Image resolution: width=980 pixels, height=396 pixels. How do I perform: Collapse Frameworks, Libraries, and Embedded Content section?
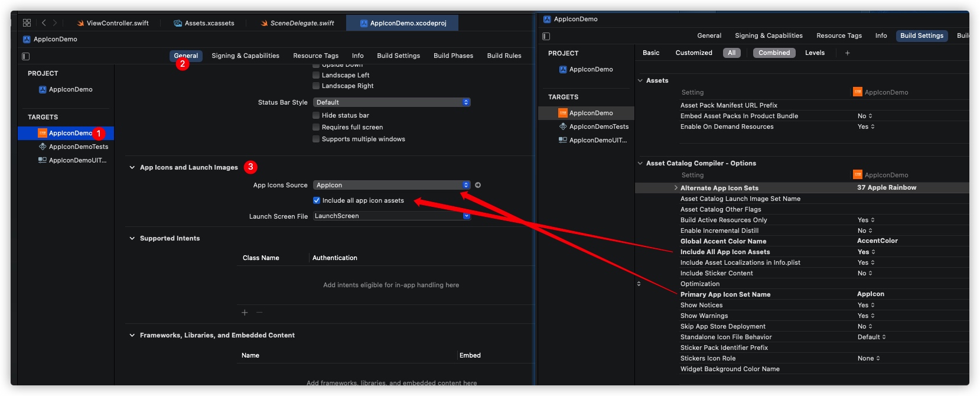(132, 335)
